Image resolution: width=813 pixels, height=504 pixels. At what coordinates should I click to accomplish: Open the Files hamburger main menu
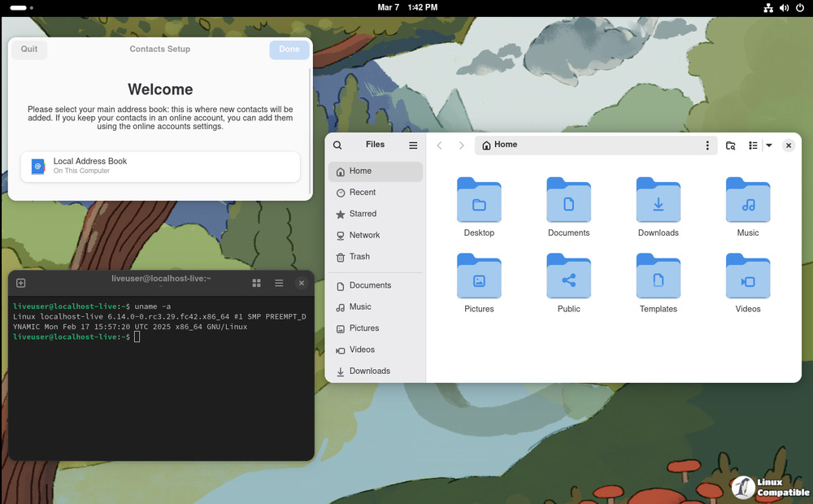(x=413, y=146)
